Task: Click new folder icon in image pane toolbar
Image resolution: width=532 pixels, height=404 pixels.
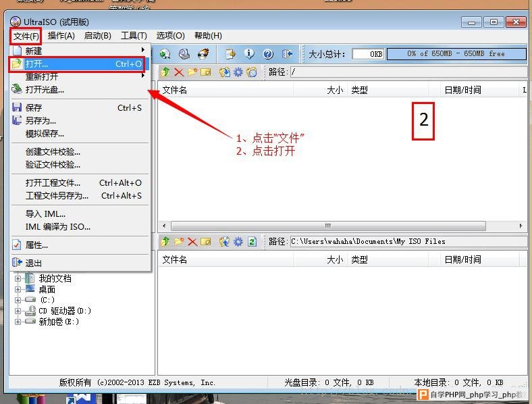Action: 192,72
